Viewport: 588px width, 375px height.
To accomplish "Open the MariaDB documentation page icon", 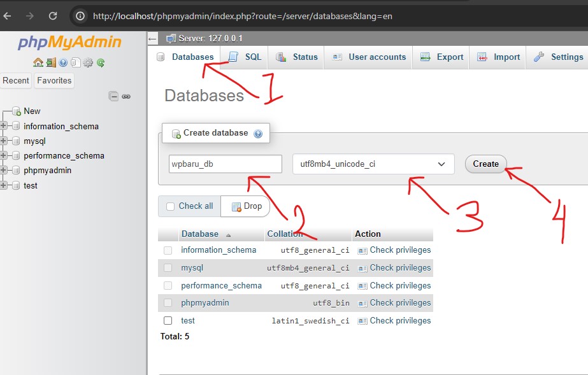I will 75,62.
